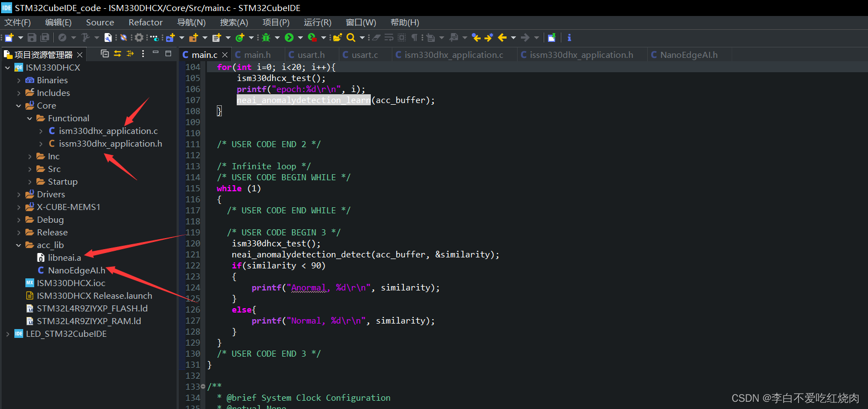Click the highlighted neai_anomalydetection_learn text
Screen dimensions: 868x409
(303, 100)
